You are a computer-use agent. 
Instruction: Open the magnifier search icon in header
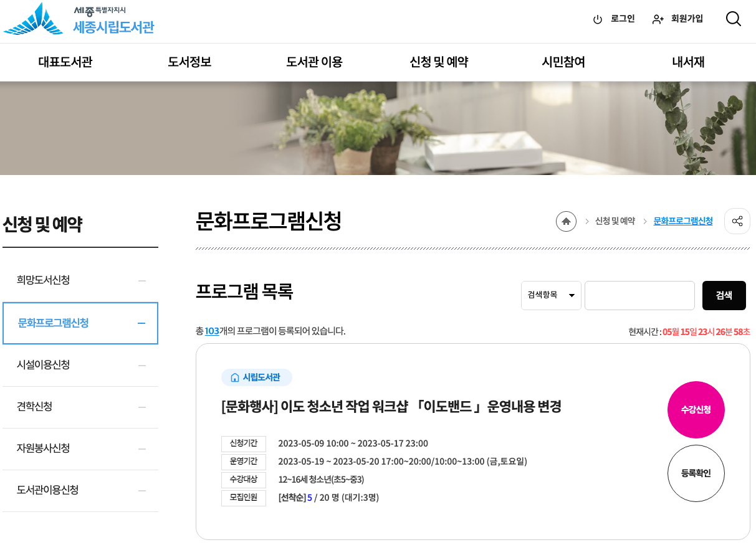pos(733,19)
